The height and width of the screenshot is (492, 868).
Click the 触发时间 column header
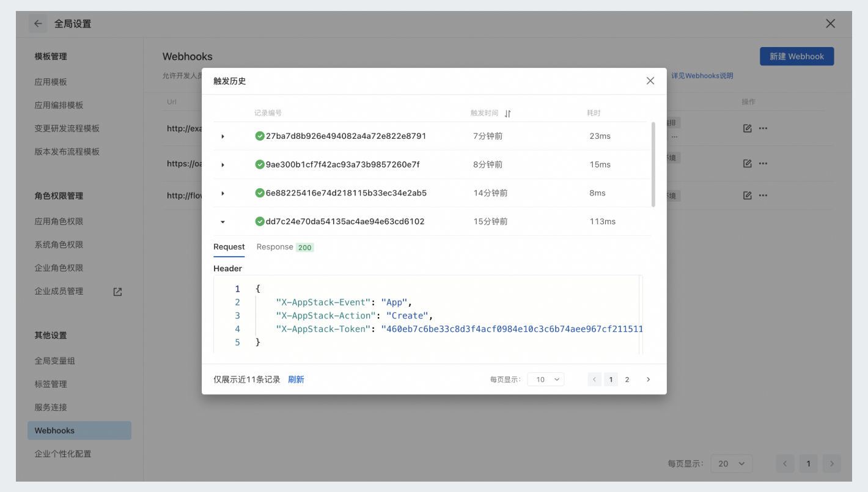coord(484,113)
